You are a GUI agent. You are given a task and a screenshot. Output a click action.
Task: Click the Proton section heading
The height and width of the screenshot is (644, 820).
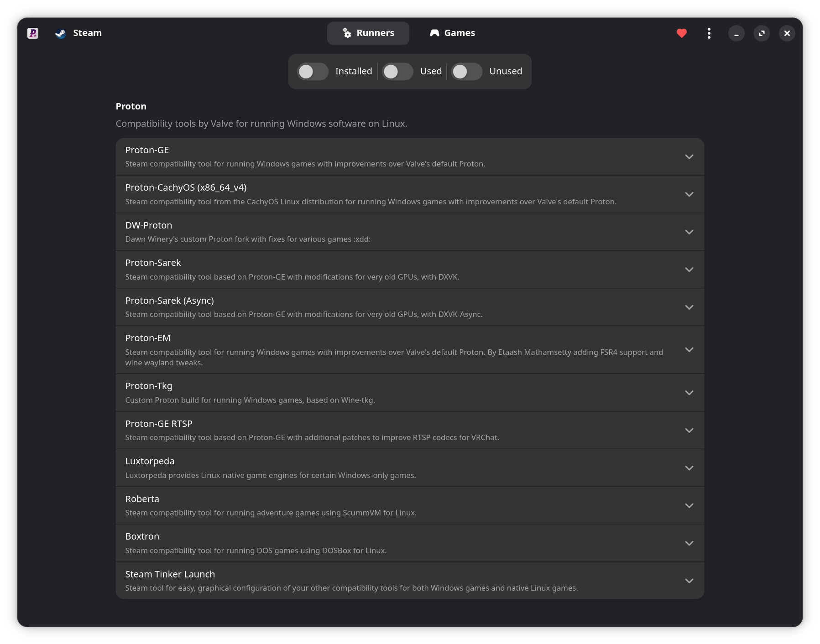click(131, 106)
